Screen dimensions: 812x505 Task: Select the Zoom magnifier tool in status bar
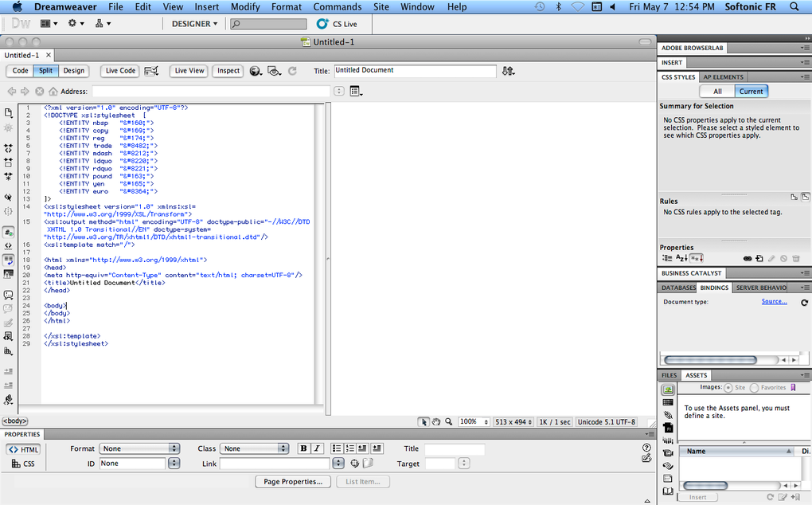click(448, 421)
